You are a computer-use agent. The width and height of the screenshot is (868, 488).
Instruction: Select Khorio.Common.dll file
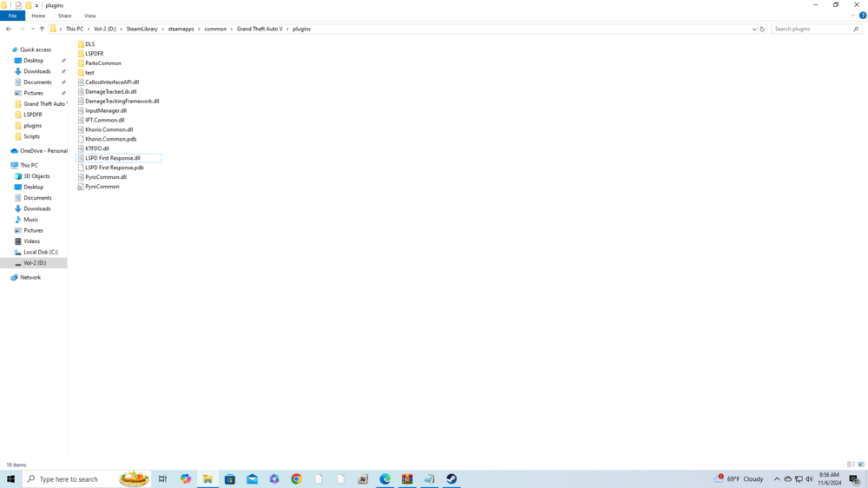pos(106,129)
